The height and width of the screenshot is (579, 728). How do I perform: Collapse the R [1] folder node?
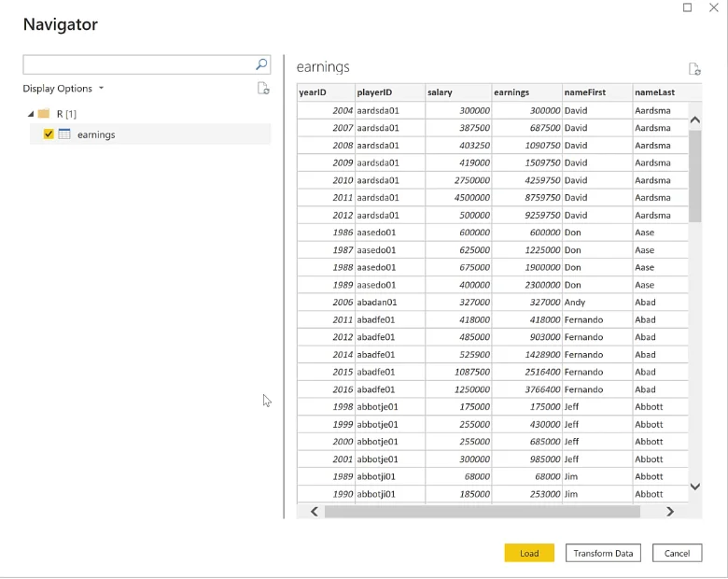pyautogui.click(x=31, y=114)
